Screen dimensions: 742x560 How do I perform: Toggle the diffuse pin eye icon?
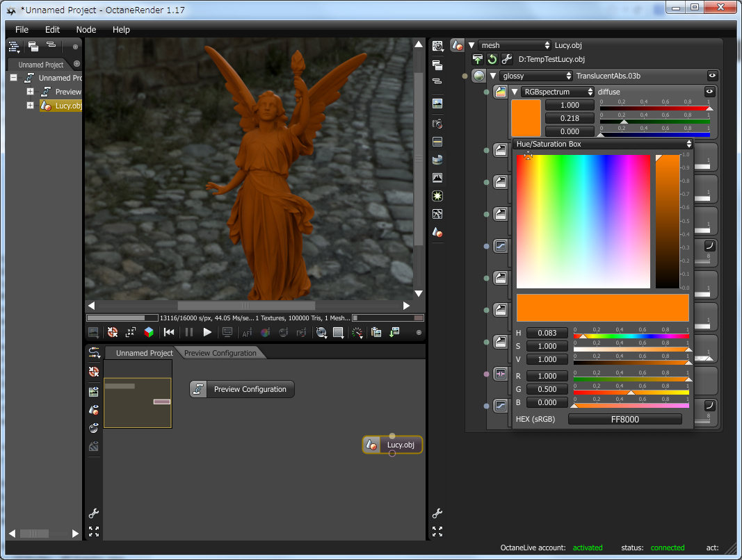[709, 92]
